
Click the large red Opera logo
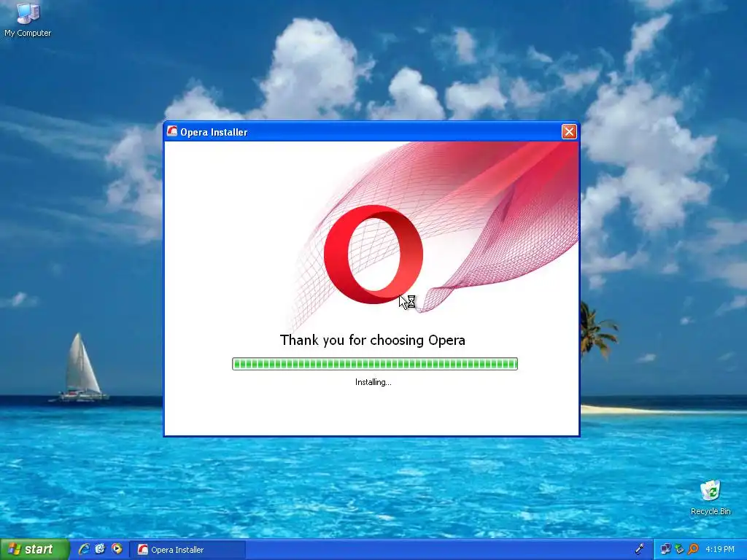pyautogui.click(x=373, y=254)
